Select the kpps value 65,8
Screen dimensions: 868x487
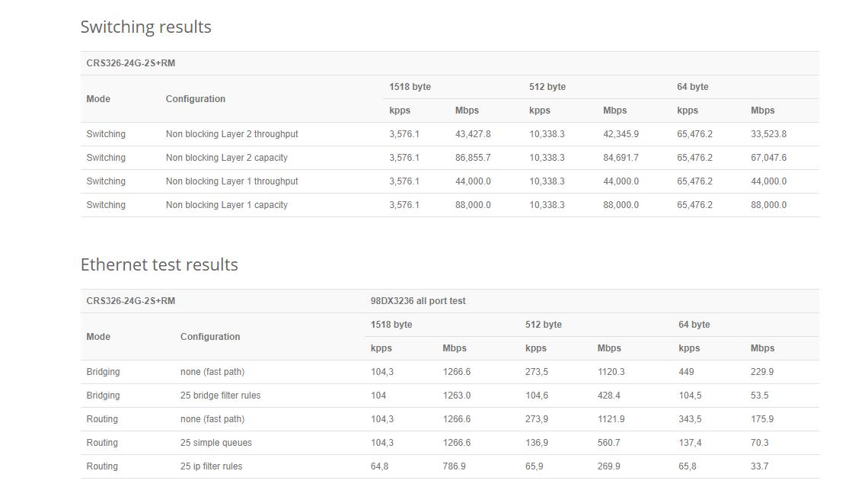tap(687, 466)
